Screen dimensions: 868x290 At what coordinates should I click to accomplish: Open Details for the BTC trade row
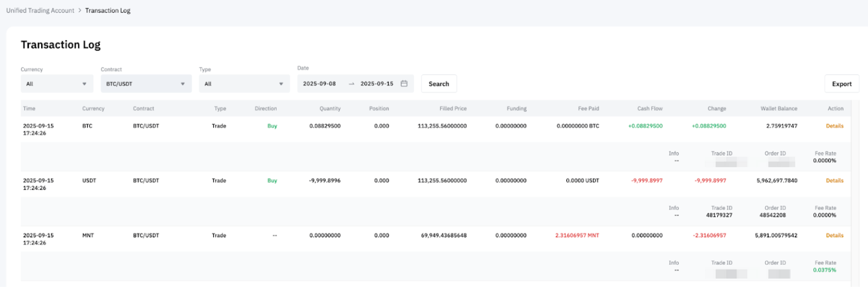tap(834, 126)
